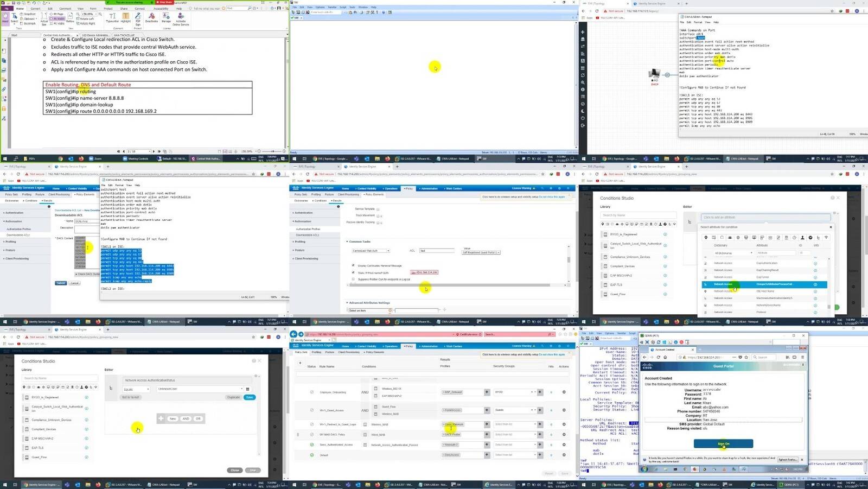Click Search by Name in the Equals-editor Conditions Studio
This screenshot has height=489, width=868.
pos(60,378)
